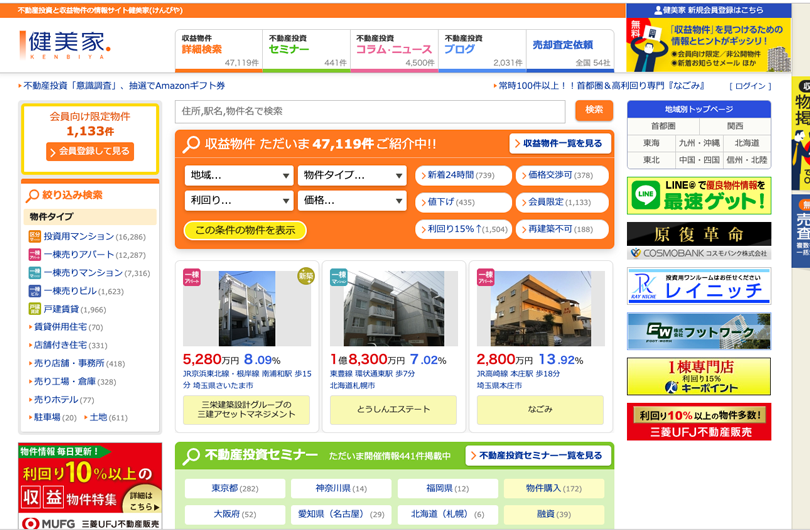Click the 駐車場 (20) link
This screenshot has width=810, height=530.
pyautogui.click(x=55, y=417)
